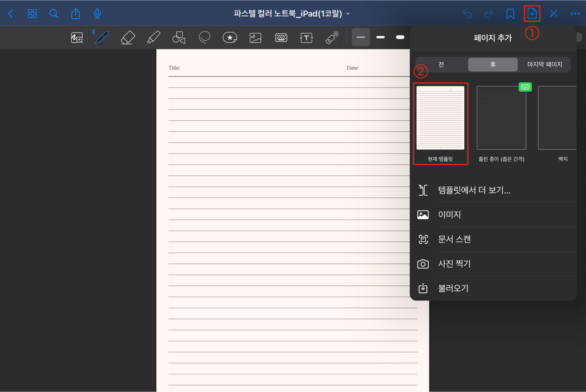Start audio recording with the microphone
Screen dimensions: 586x392
pyautogui.click(x=97, y=13)
